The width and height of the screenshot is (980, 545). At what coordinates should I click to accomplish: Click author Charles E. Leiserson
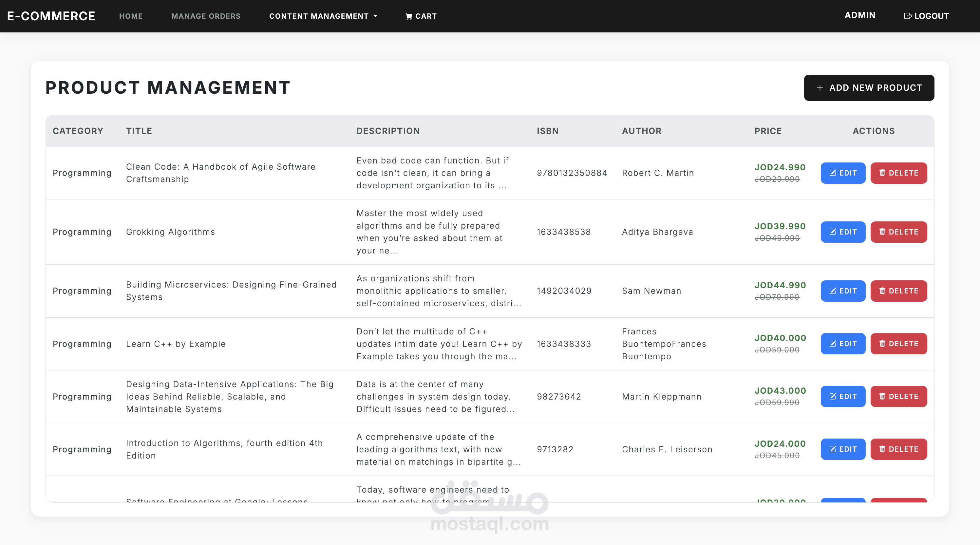click(x=667, y=449)
